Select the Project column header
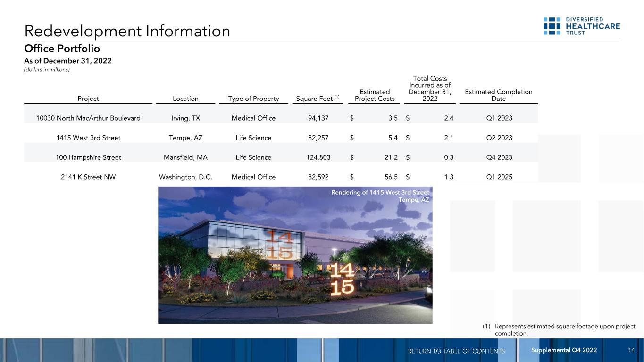This screenshot has height=362, width=644. tap(88, 99)
